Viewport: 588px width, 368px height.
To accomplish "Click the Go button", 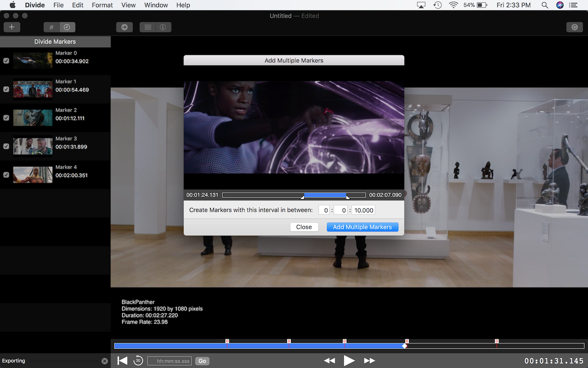I will coord(202,361).
